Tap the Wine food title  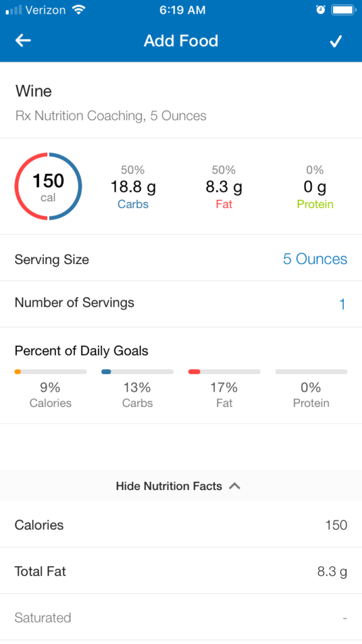[x=34, y=91]
